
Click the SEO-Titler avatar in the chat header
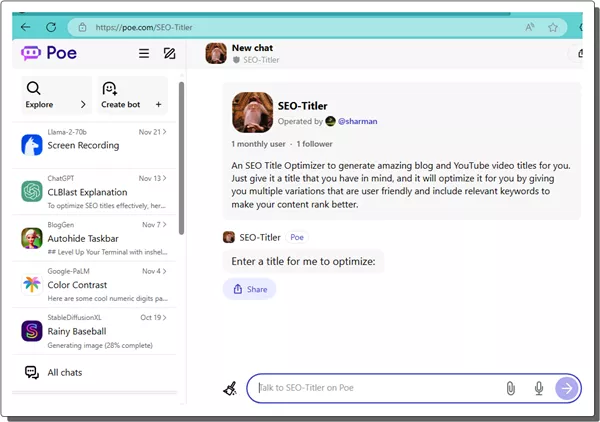[216, 53]
